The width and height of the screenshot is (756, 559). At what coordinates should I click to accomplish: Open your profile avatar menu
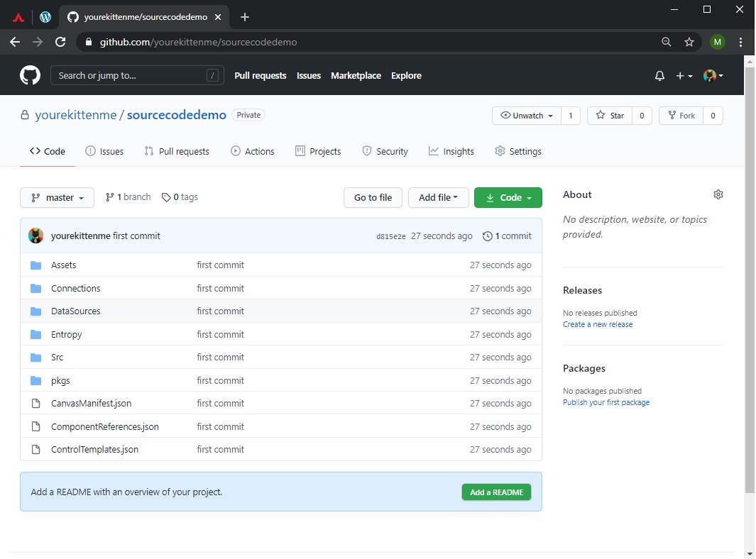pos(711,75)
